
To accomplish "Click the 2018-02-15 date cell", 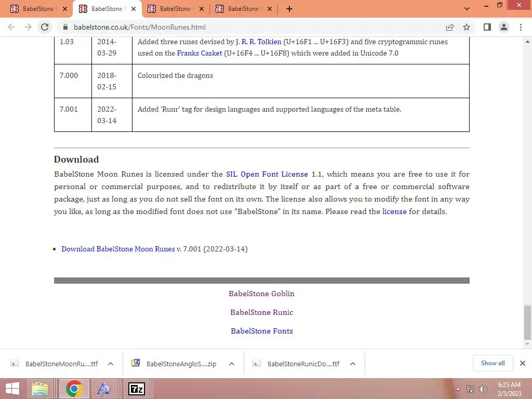I will pyautogui.click(x=112, y=81).
